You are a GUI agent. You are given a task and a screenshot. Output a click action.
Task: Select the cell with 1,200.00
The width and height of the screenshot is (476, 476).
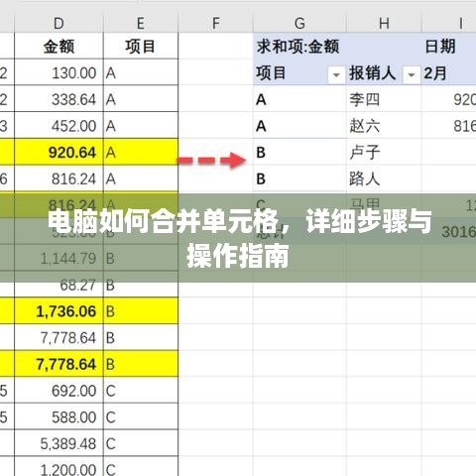59,467
